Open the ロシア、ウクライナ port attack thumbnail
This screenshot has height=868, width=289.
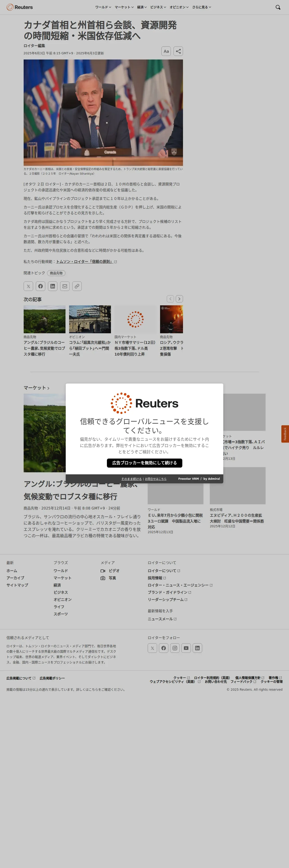pyautogui.click(x=172, y=320)
